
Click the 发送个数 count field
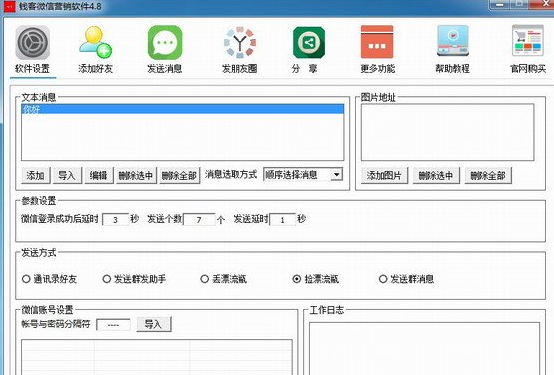199,219
